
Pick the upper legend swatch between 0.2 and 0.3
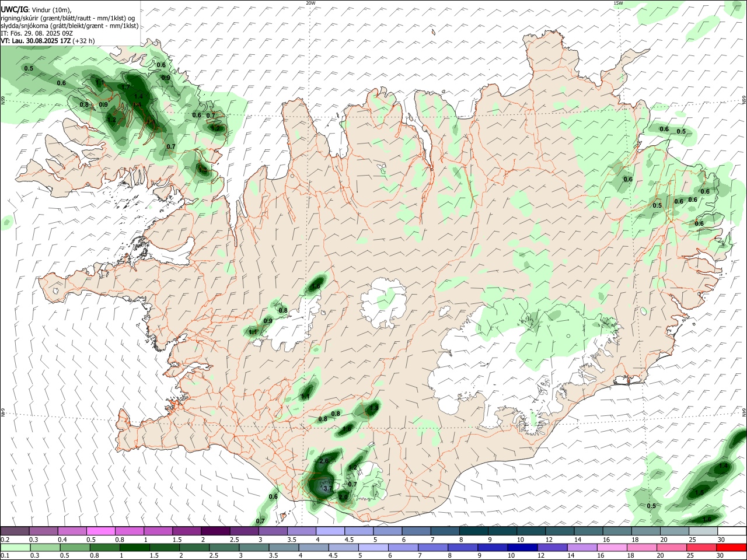coord(15,531)
